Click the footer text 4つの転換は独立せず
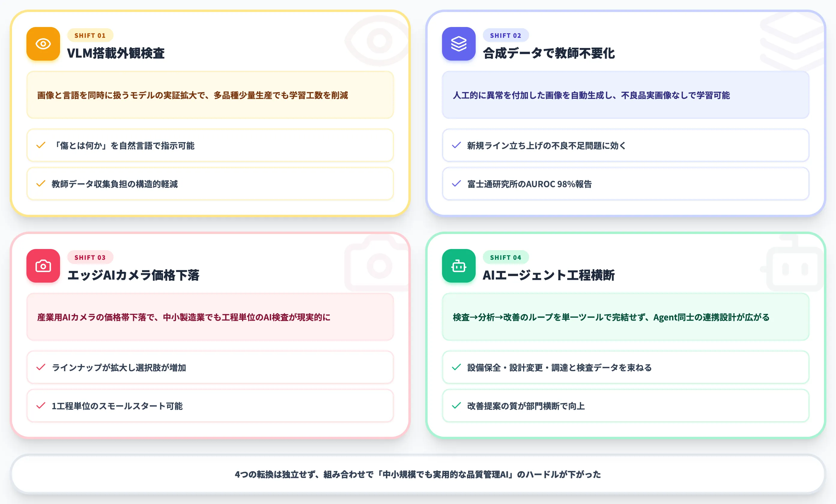Image resolution: width=836 pixels, height=504 pixels. (x=418, y=475)
